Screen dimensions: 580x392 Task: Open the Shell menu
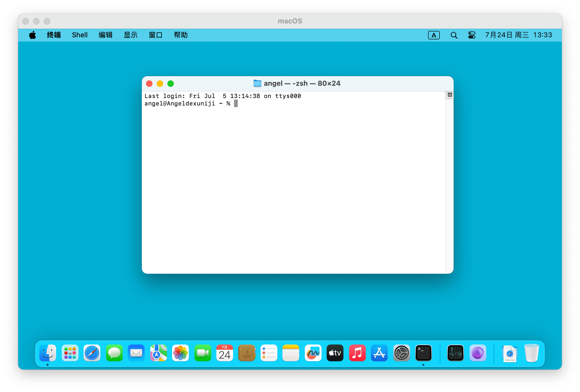tap(80, 35)
